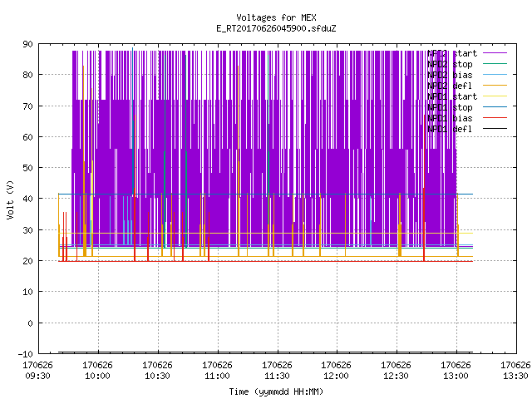Click the y-axis value -10

pyautogui.click(x=26, y=354)
